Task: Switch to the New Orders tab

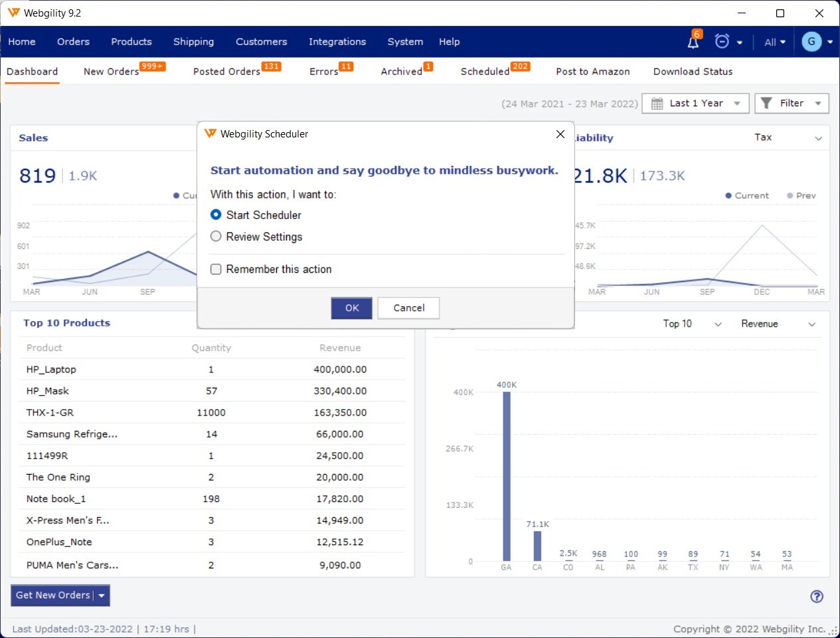Action: [x=112, y=71]
